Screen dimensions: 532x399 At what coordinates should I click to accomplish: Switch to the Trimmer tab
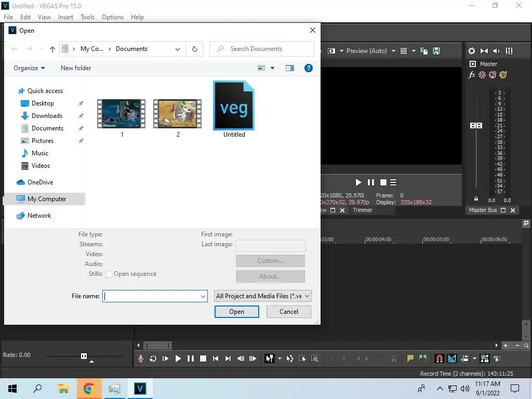(x=363, y=210)
